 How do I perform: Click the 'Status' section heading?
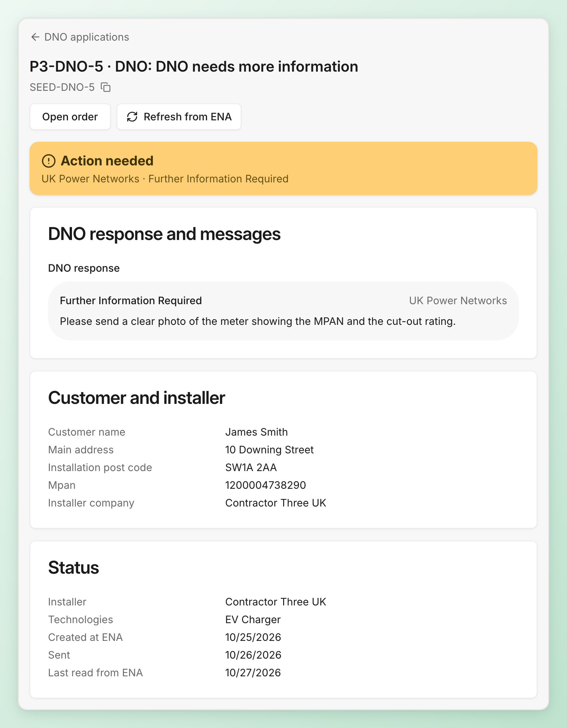(73, 568)
